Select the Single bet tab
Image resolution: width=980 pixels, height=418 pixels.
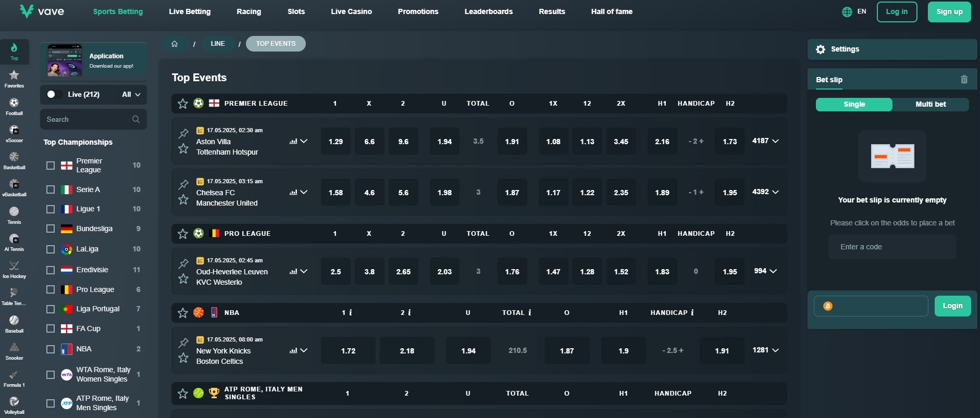point(854,104)
